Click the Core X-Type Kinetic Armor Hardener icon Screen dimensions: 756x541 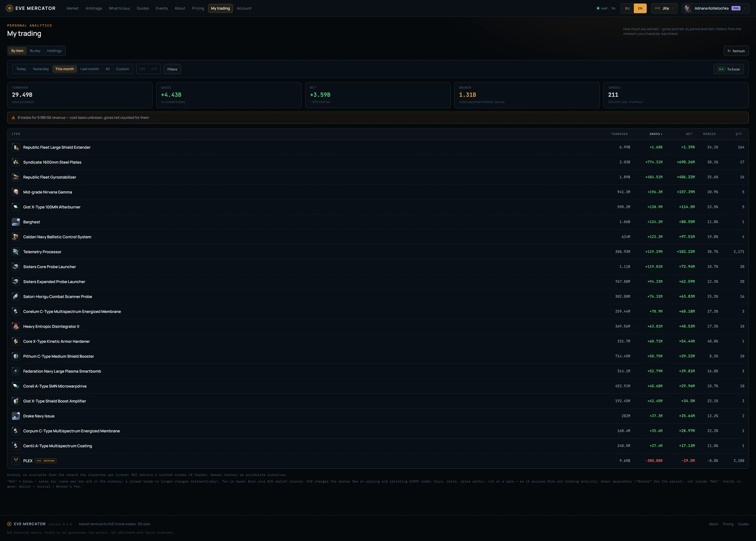click(x=16, y=341)
